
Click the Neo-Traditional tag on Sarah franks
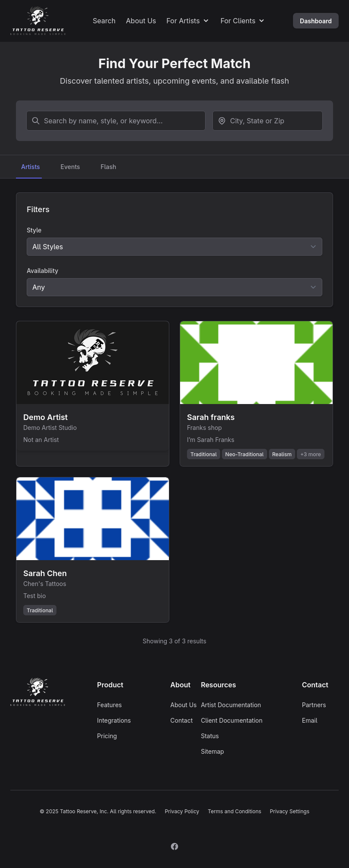click(244, 454)
